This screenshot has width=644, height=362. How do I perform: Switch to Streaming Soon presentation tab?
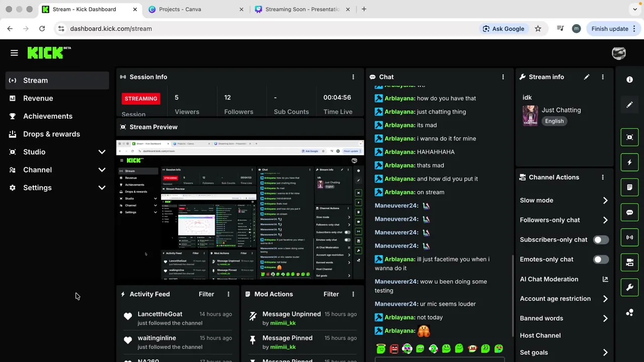click(x=302, y=9)
